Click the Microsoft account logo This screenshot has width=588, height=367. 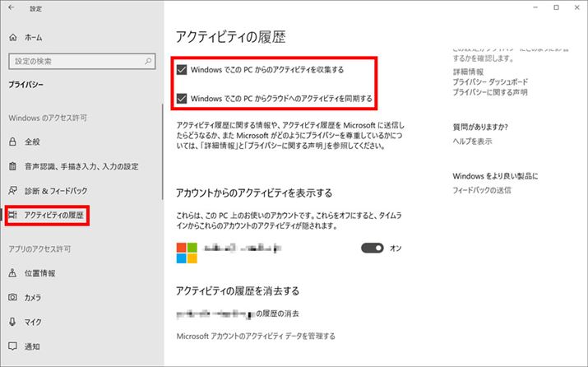point(187,253)
